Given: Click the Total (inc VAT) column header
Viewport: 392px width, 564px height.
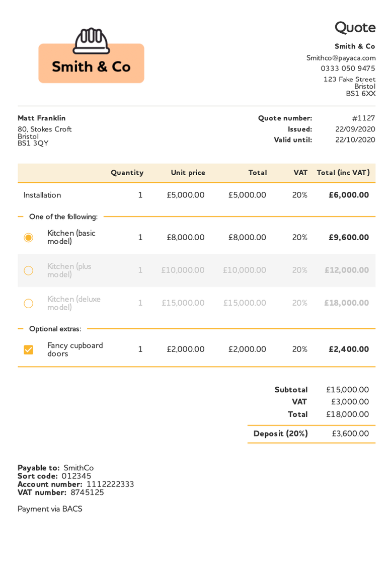Looking at the screenshot, I should (343, 173).
